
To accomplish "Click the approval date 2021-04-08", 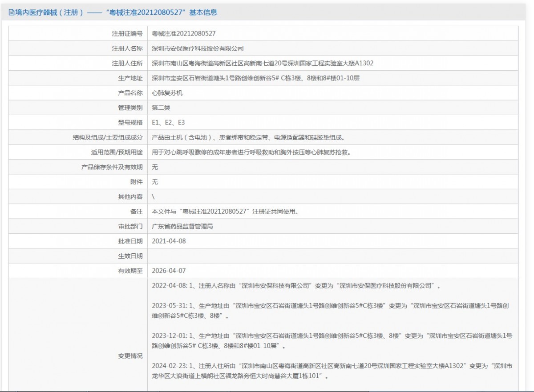I will pos(169,241).
